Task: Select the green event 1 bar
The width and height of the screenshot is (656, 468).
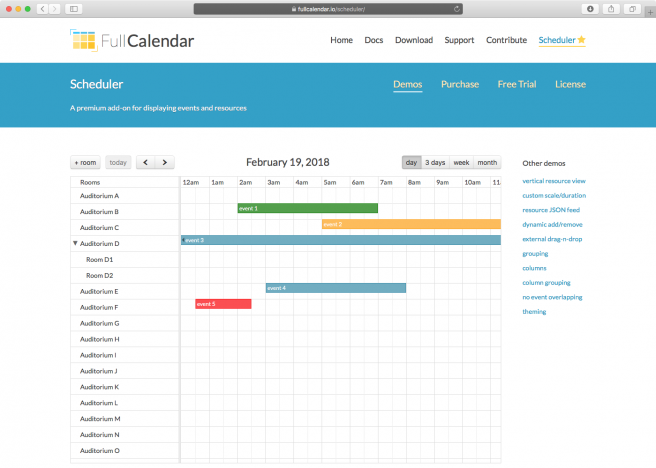Action: tap(308, 208)
